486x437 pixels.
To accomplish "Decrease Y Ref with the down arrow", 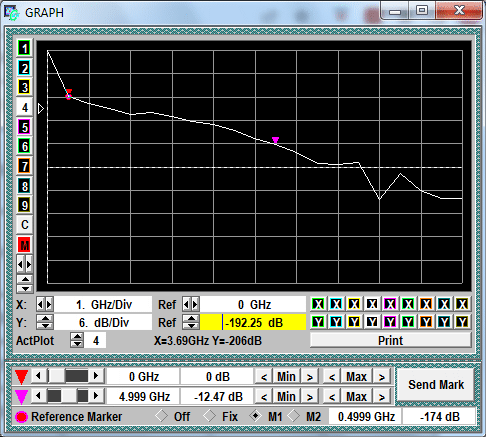I will [191, 326].
